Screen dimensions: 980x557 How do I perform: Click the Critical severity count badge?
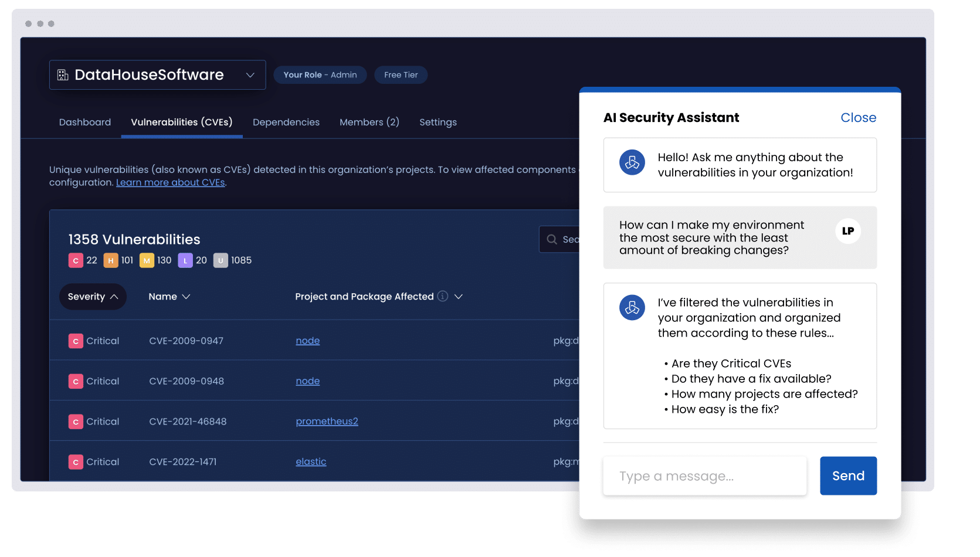tap(76, 260)
